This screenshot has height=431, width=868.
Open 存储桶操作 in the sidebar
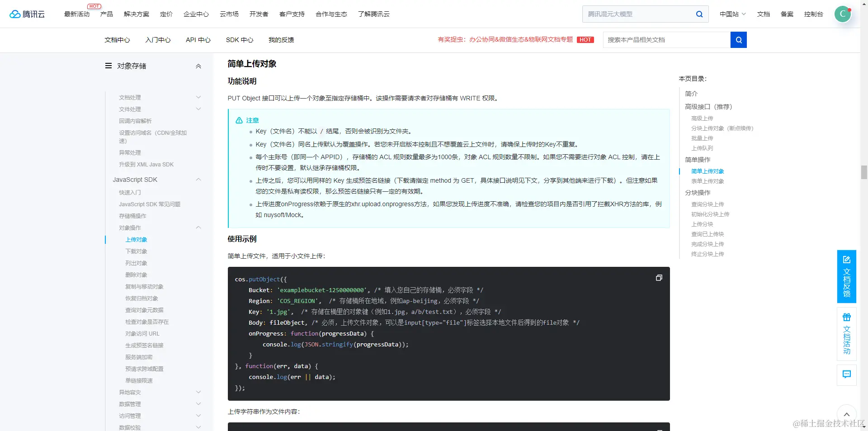coord(132,216)
